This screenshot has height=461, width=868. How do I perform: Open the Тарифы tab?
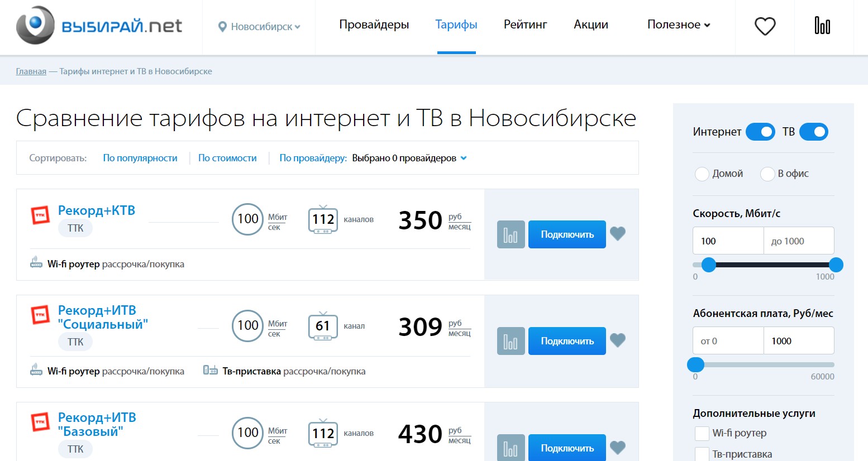[x=456, y=25]
